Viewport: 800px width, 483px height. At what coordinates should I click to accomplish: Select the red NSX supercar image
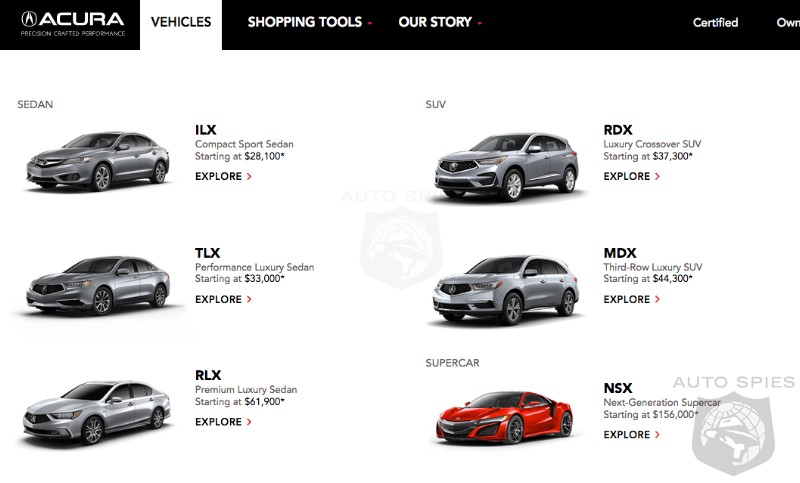coord(504,417)
